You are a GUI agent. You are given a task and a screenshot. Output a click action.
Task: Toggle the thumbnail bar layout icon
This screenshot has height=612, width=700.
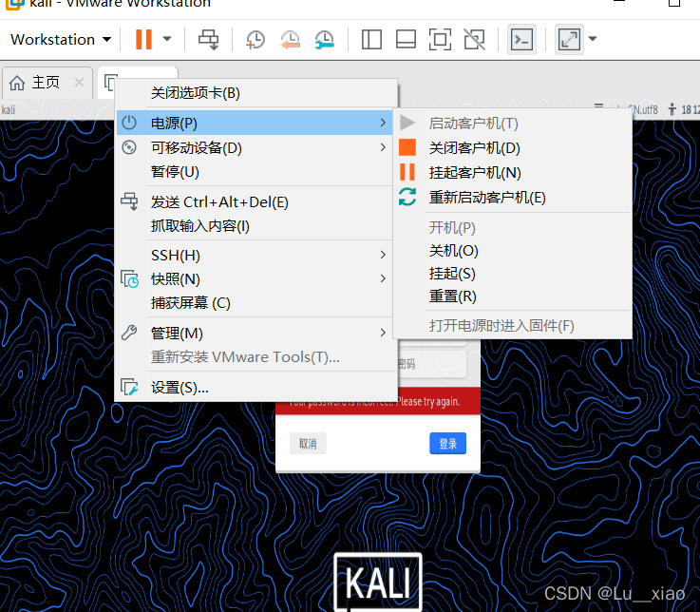tap(406, 39)
